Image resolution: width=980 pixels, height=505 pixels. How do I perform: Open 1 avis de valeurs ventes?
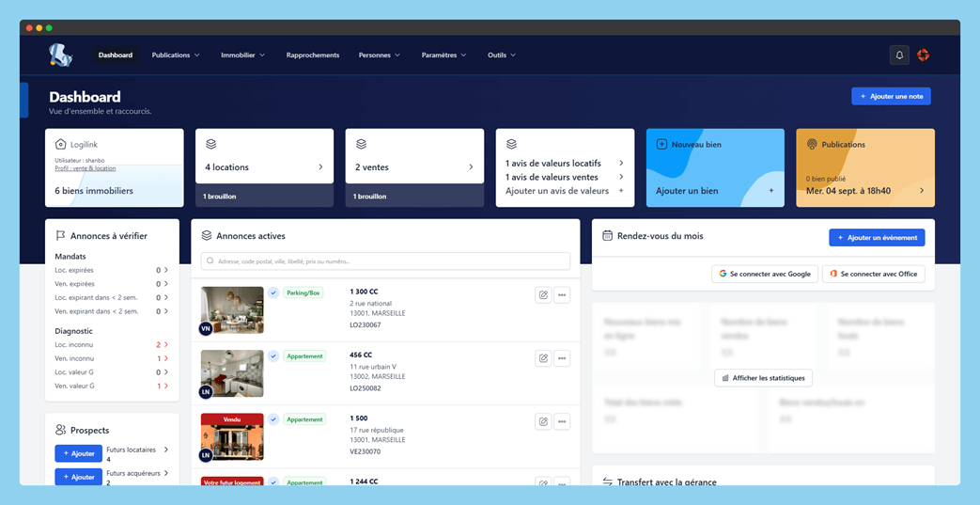pos(565,177)
